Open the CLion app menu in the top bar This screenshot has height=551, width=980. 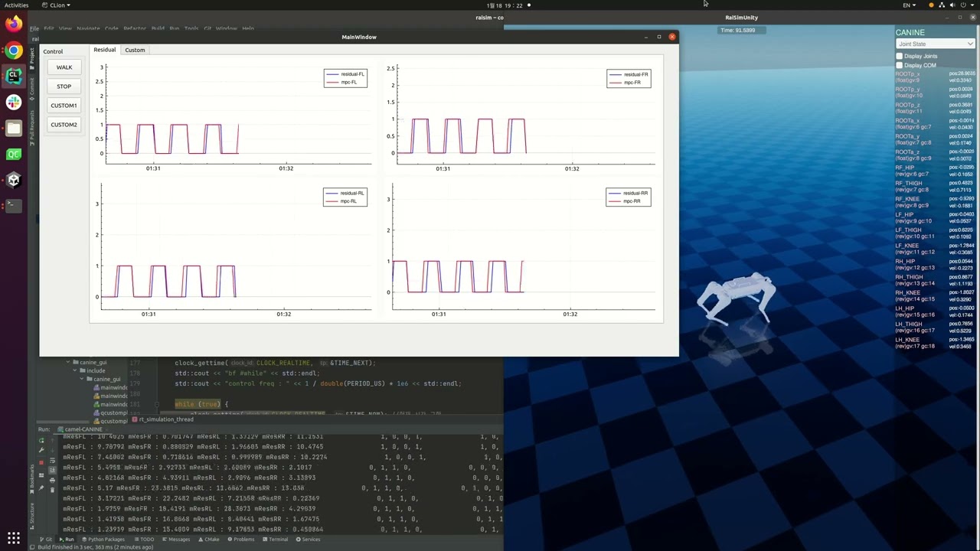55,5
